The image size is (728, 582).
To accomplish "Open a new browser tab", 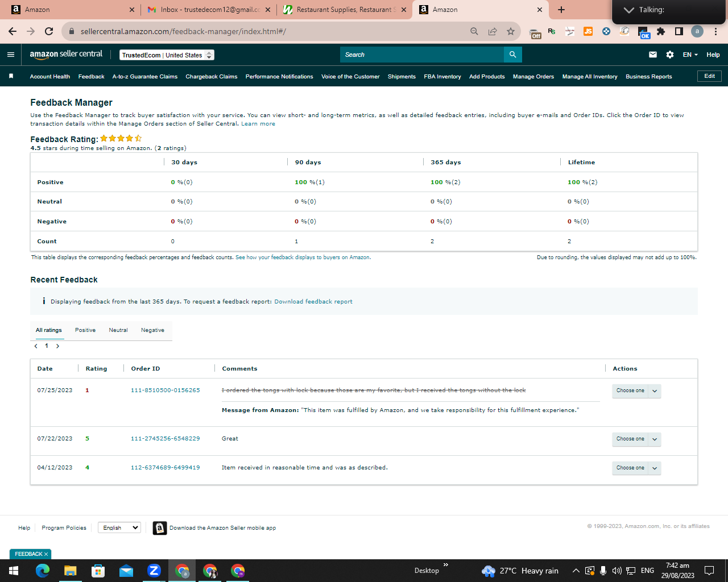I will (x=561, y=10).
